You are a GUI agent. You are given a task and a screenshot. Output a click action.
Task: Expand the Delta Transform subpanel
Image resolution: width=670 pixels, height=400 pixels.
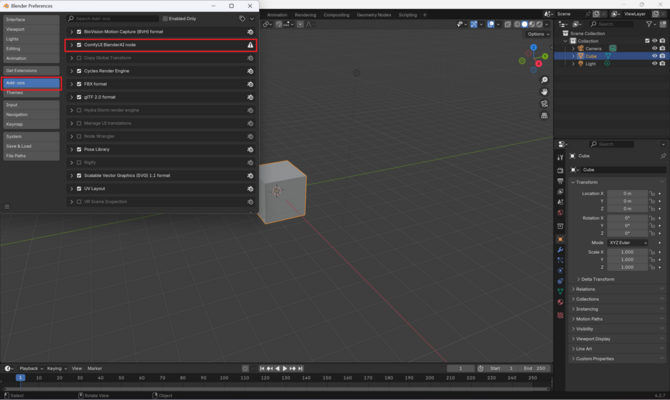click(596, 279)
